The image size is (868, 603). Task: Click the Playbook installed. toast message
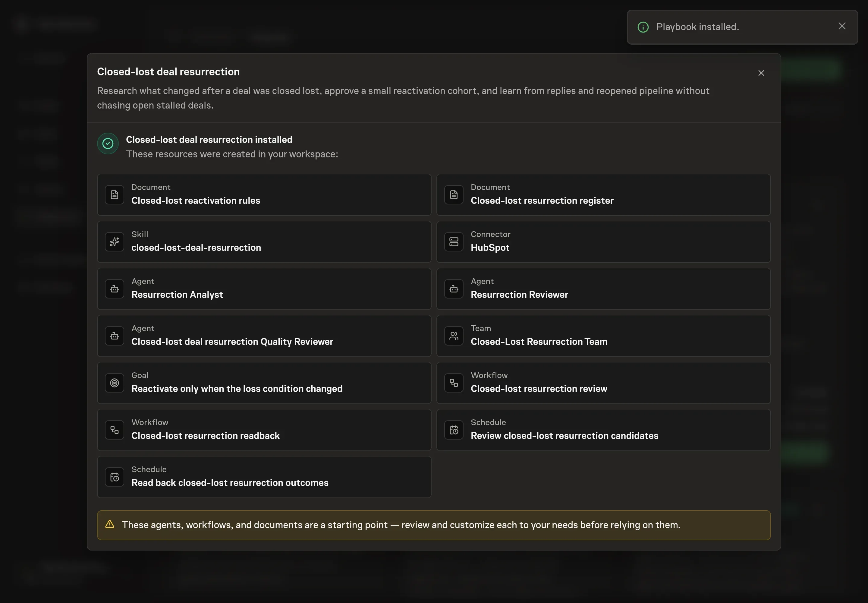[x=697, y=27]
